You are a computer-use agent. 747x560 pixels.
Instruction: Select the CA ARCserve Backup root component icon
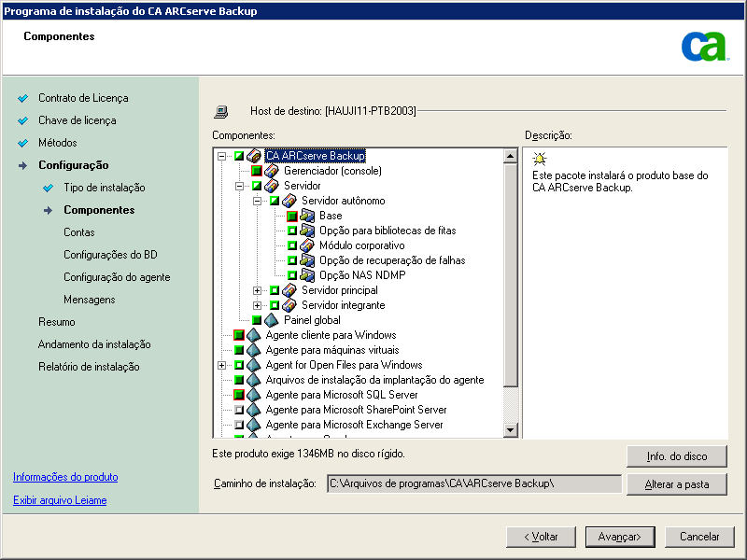click(x=252, y=155)
